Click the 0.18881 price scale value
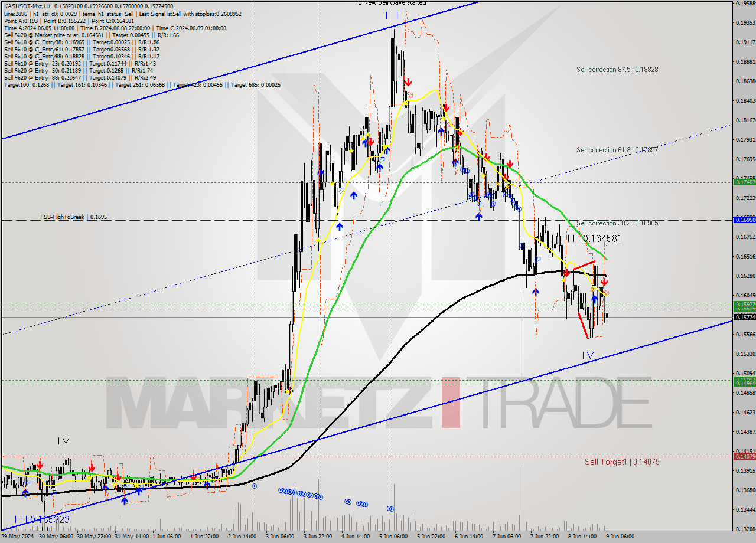Screen dimensions: 756x543 [x=745, y=61]
